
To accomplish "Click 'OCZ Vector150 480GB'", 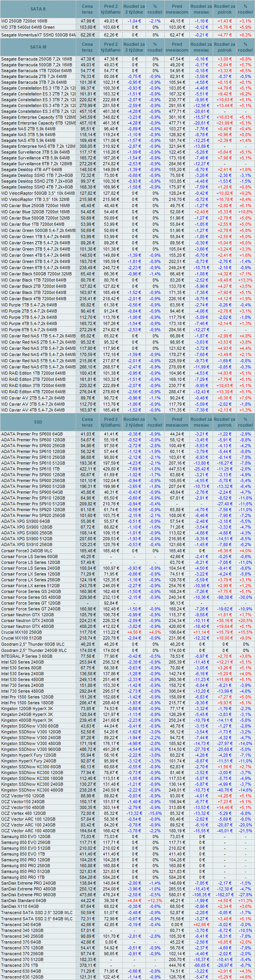I will click(x=23, y=807).
